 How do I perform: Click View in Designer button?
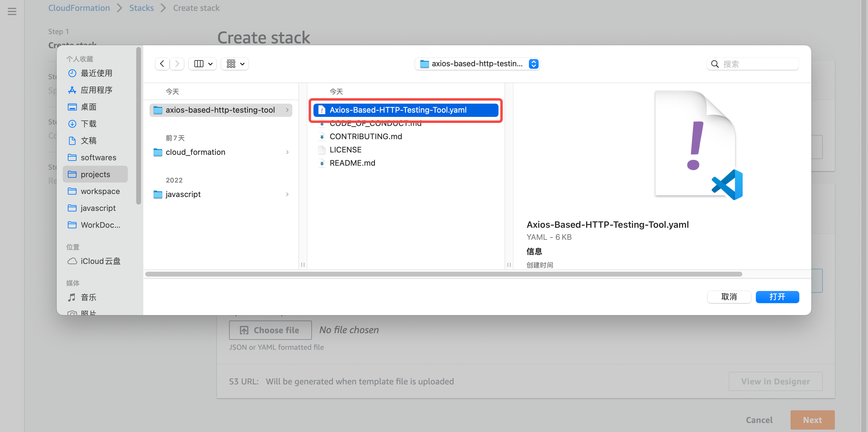[x=775, y=381]
